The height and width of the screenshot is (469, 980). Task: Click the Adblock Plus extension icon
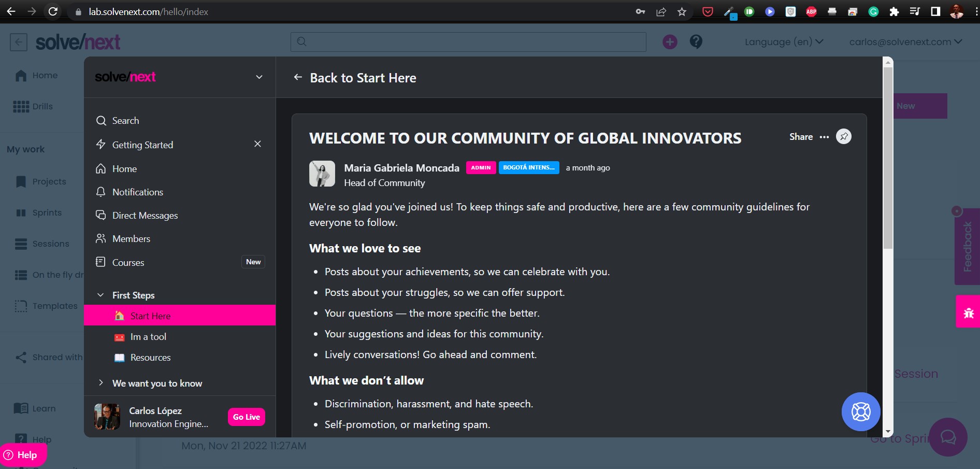(x=811, y=11)
